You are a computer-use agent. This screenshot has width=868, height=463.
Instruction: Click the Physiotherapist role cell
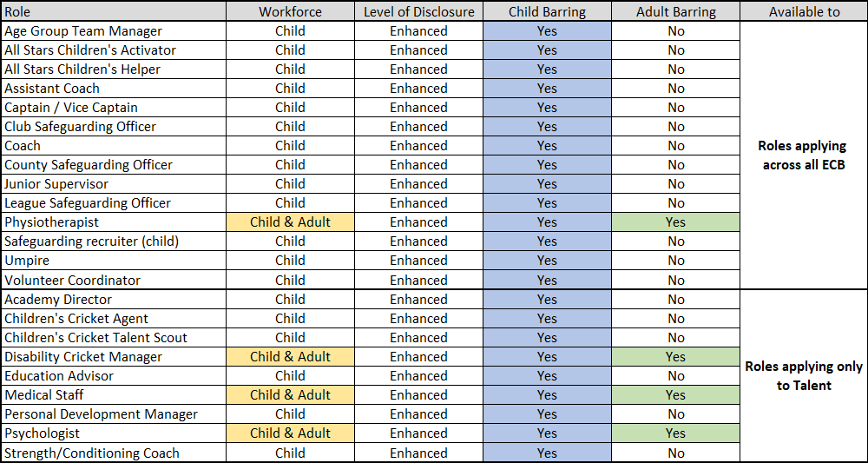[113, 222]
